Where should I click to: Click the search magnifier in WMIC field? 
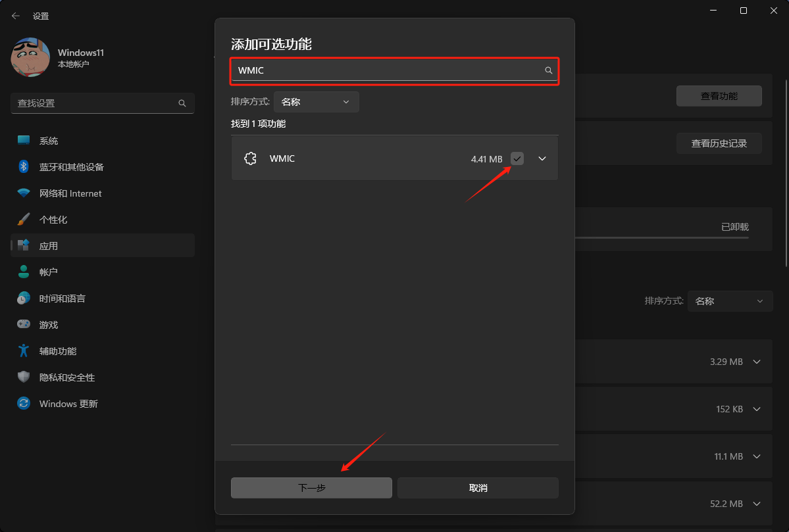click(x=548, y=70)
